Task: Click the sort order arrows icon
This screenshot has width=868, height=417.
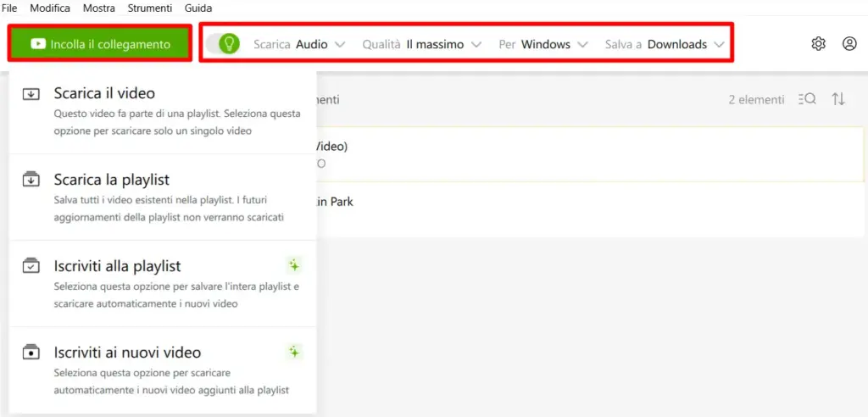Action: coord(838,99)
